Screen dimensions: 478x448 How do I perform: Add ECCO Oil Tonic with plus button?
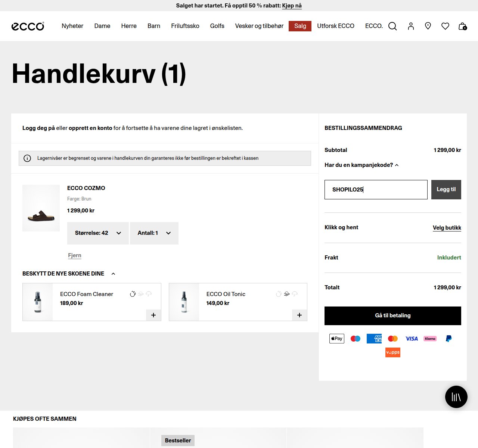pos(299,315)
